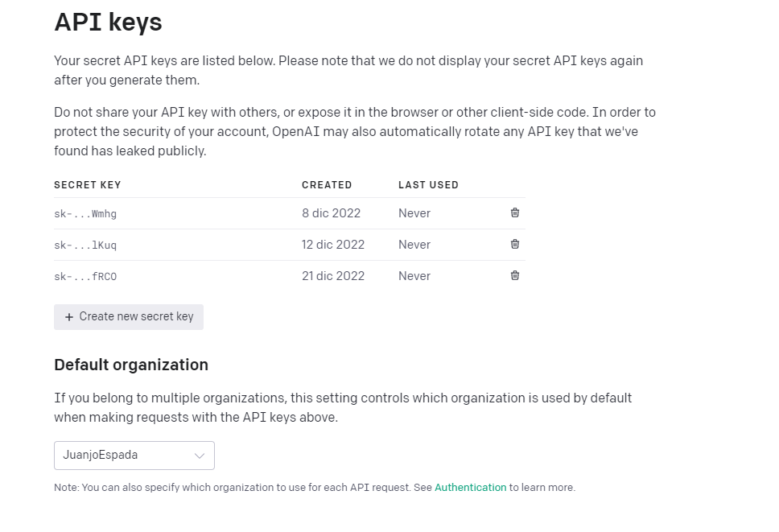Select the sk-...fRCO key text
This screenshot has width=779, height=532.
pos(85,277)
